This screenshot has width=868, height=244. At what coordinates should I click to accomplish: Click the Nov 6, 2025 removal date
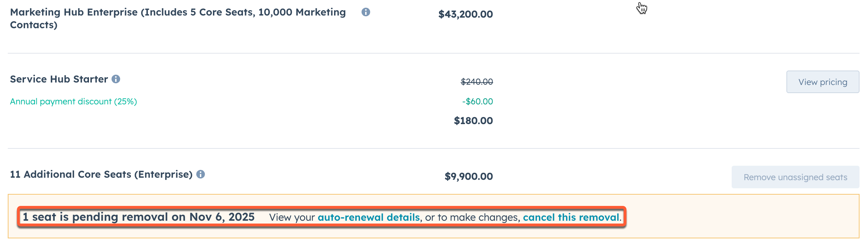222,217
